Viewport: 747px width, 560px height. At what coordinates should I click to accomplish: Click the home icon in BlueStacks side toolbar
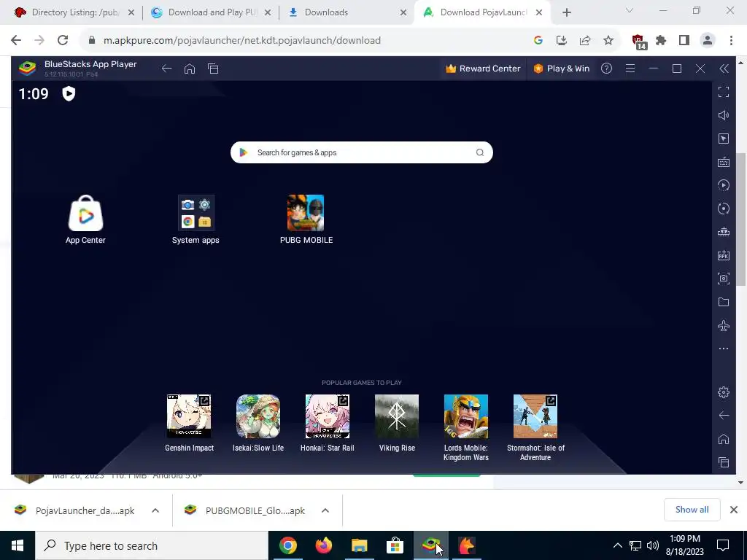[x=724, y=438]
